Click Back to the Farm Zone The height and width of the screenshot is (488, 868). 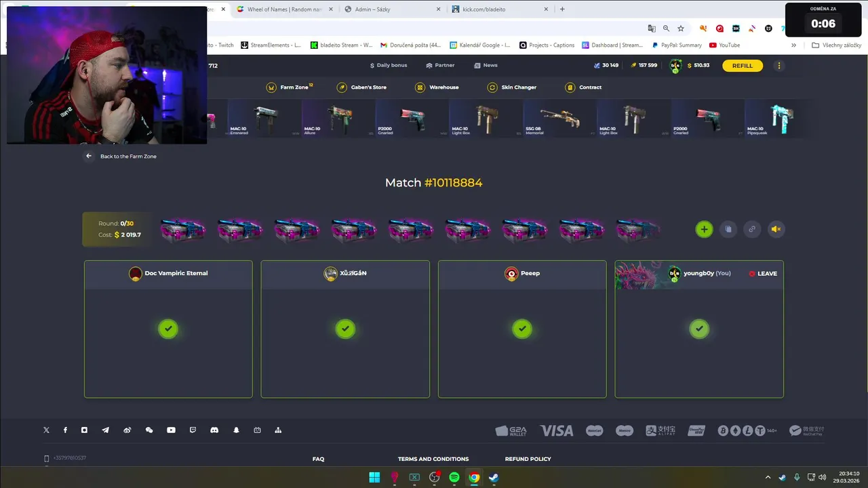pyautogui.click(x=128, y=157)
